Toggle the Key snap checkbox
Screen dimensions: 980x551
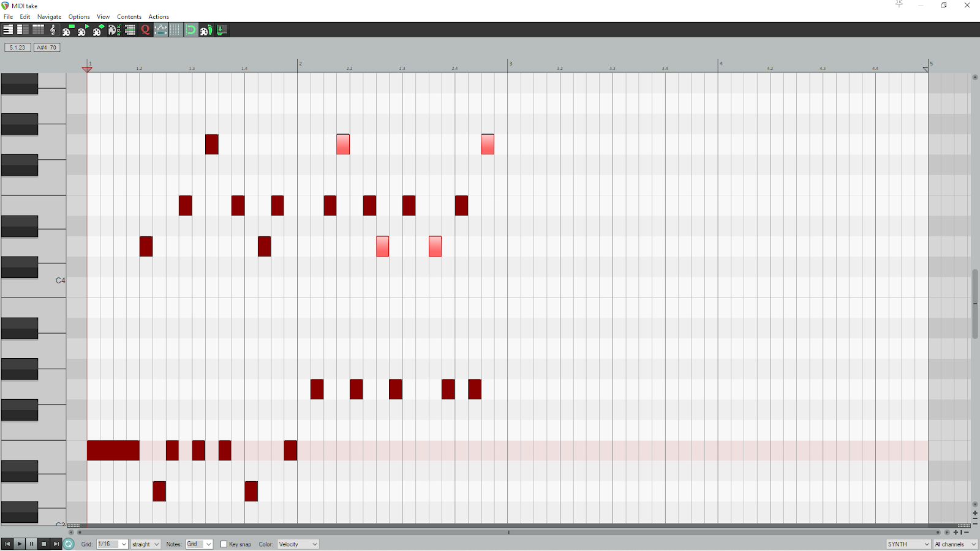[x=224, y=544]
